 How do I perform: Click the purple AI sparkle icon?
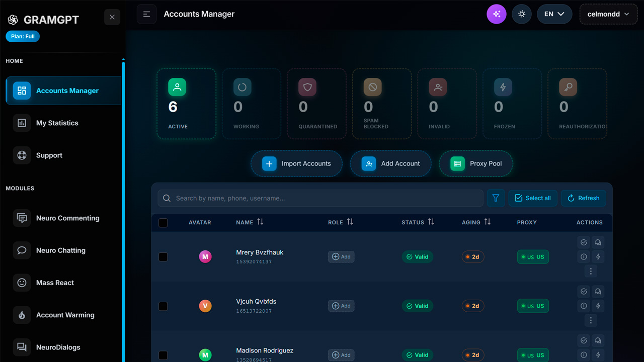(x=497, y=14)
